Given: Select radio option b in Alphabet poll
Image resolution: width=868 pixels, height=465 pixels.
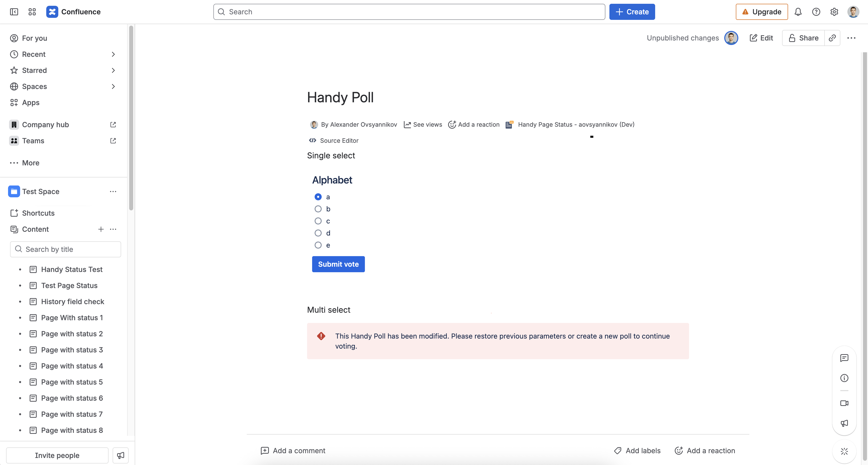Looking at the screenshot, I should pos(318,209).
